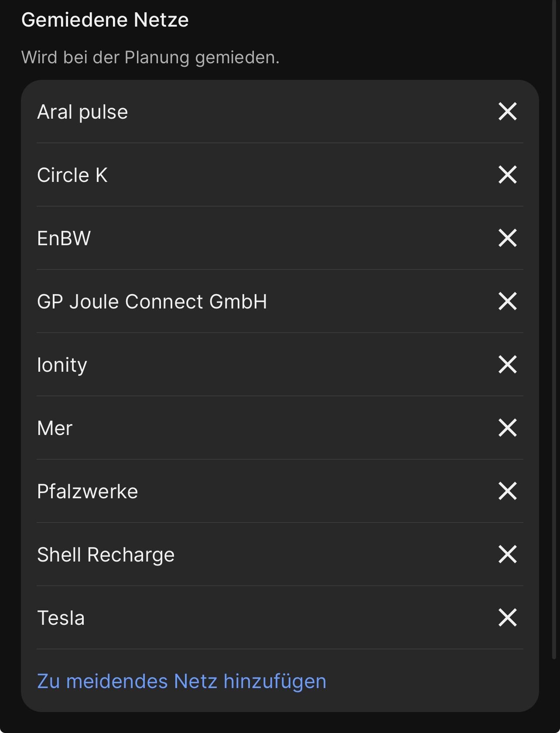Select the EnBW network label

pos(64,239)
